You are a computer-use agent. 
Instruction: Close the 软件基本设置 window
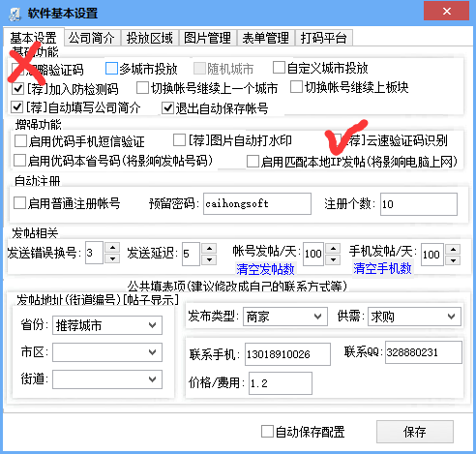pos(447,12)
